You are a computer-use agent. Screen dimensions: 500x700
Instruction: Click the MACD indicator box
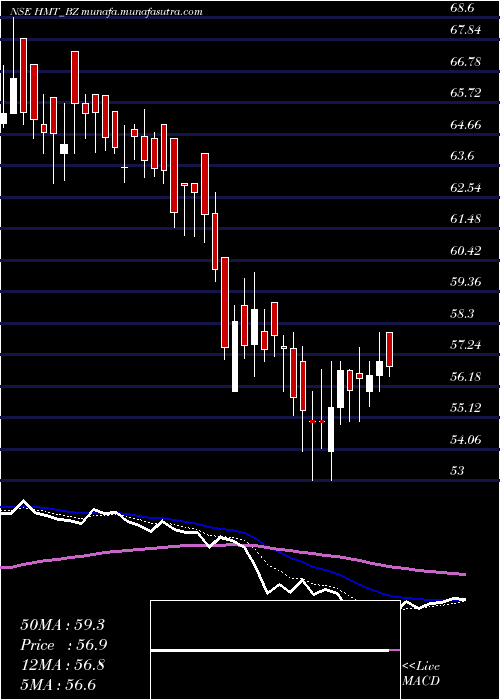point(275,650)
